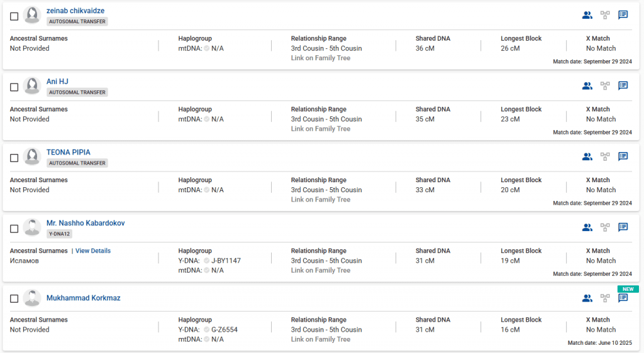644x353 pixels.
Task: Click the haplogroup badge icon beside J-BY1147
Action: point(206,261)
